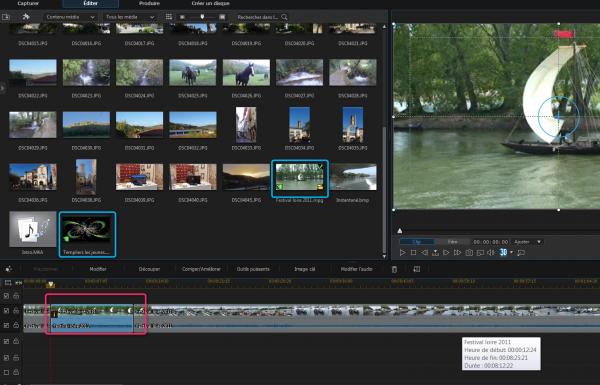
Task: Click the fit-timeline arrows icon by the ruler
Action: point(18,283)
